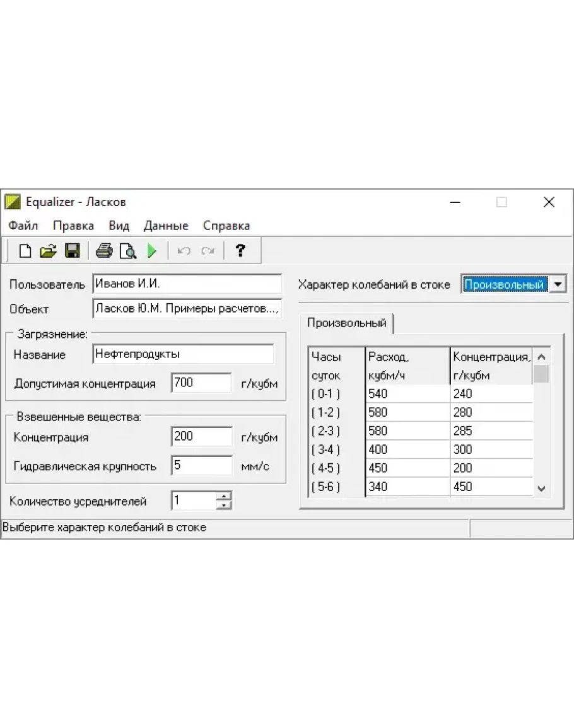Click the Пользователь input field
The width and height of the screenshot is (574, 728).
(x=187, y=284)
